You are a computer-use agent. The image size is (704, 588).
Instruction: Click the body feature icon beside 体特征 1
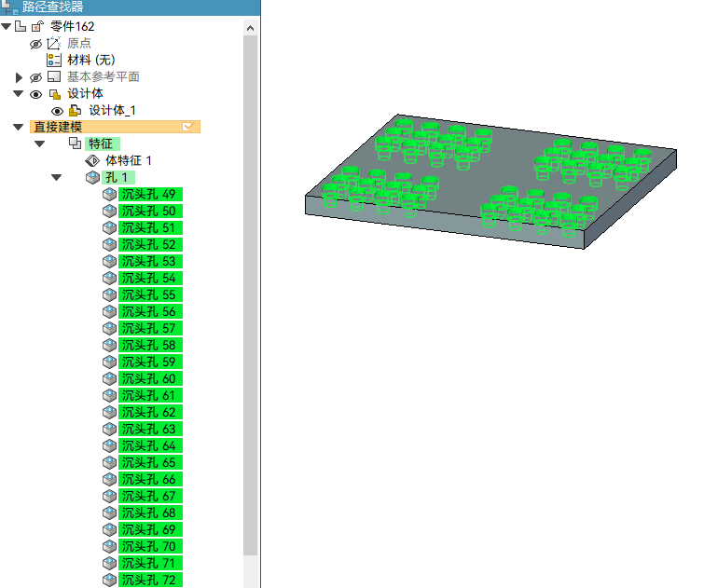coord(92,160)
